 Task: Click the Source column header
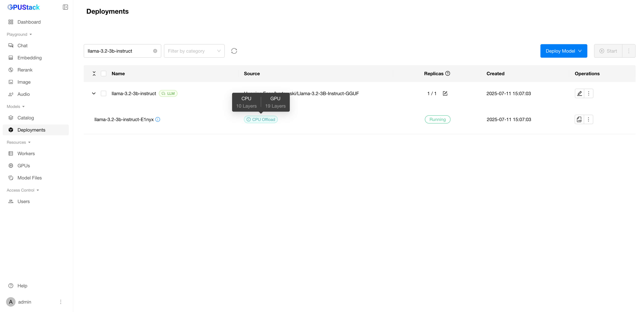coord(252,74)
